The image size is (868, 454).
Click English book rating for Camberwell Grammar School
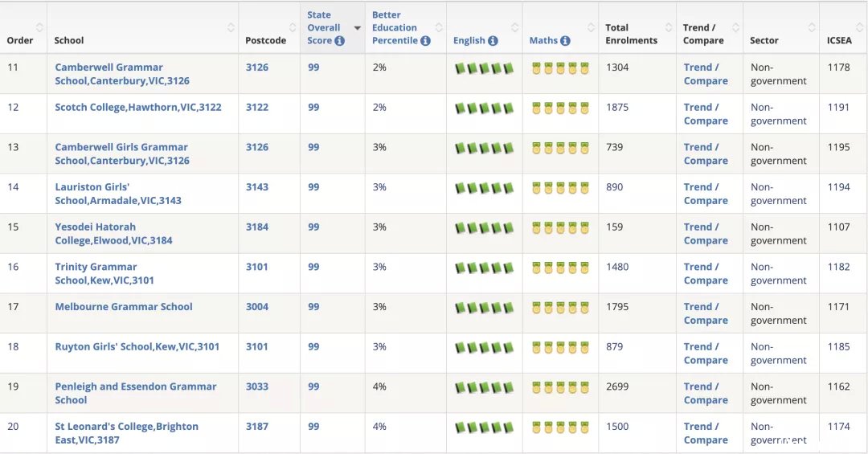(485, 68)
